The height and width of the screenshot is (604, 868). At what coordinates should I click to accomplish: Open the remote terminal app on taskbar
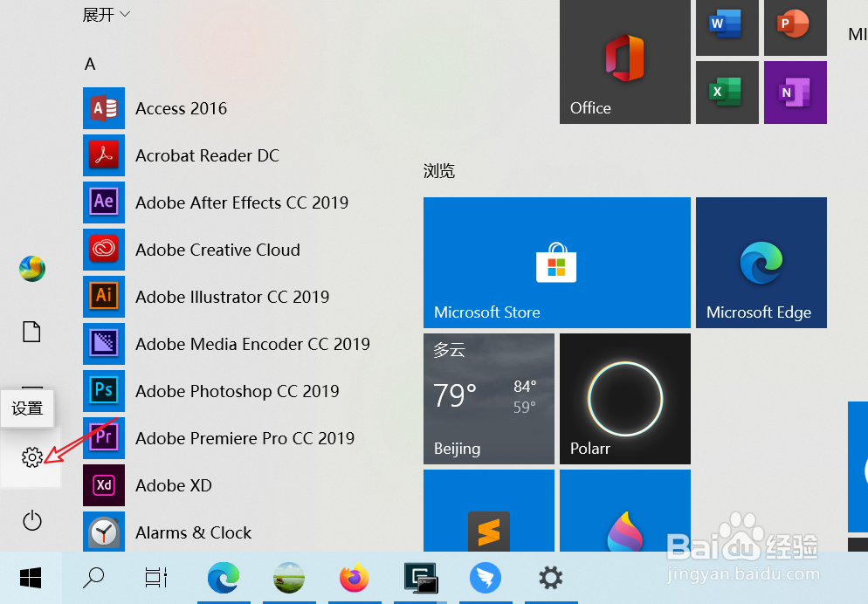[x=420, y=578]
